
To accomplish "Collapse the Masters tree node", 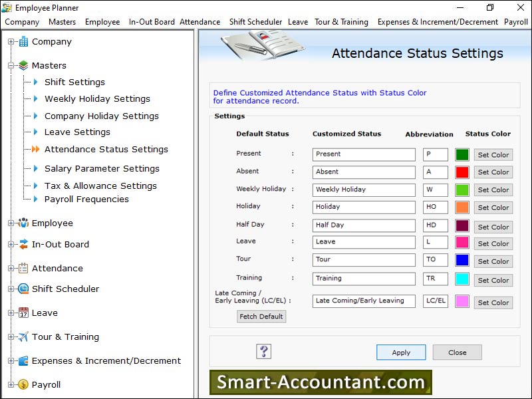I will tap(11, 66).
